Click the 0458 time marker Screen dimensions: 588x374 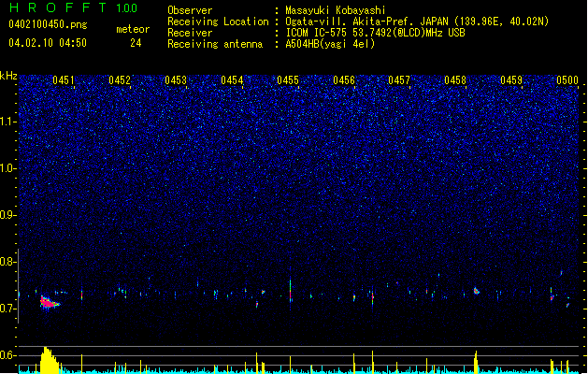pos(455,80)
